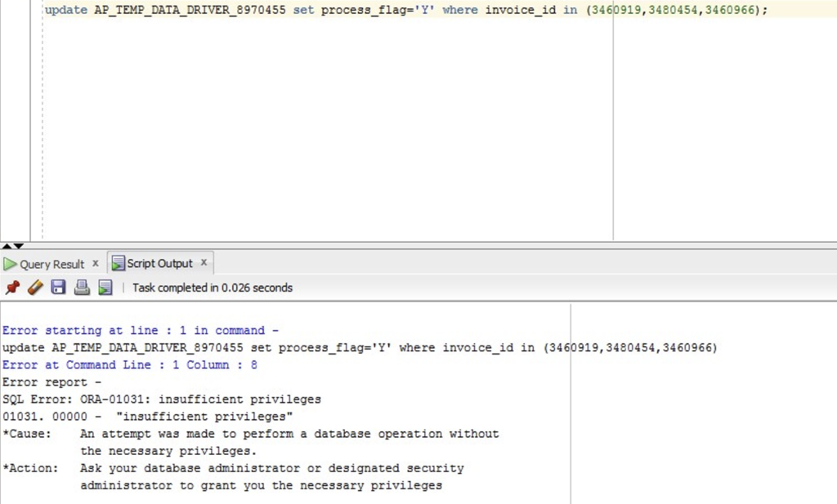The height and width of the screenshot is (504, 837).
Task: Click the ORA-01031 error line in output
Action: coord(162,399)
